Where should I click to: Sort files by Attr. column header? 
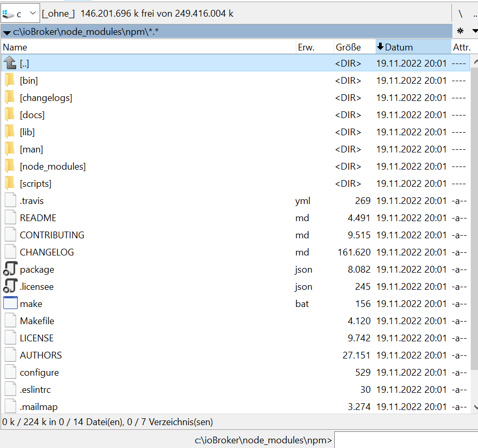point(464,47)
